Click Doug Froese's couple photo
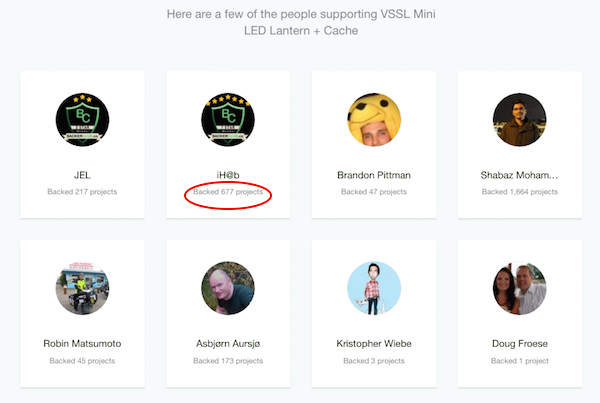This screenshot has height=403, width=600. (x=520, y=289)
